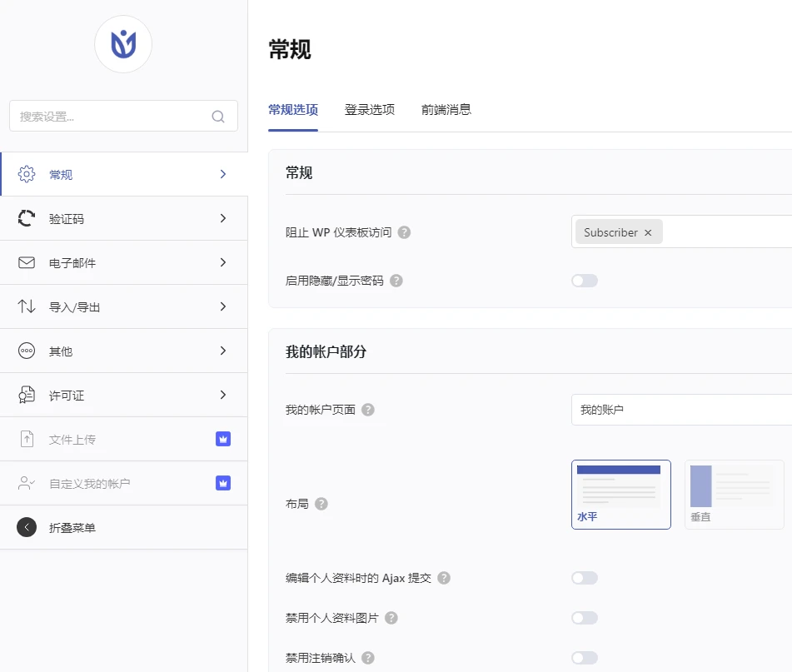Viewport: 792px width, 672px height.
Task: Select the 常规 settings gear icon in sidebar
Action: tap(27, 173)
